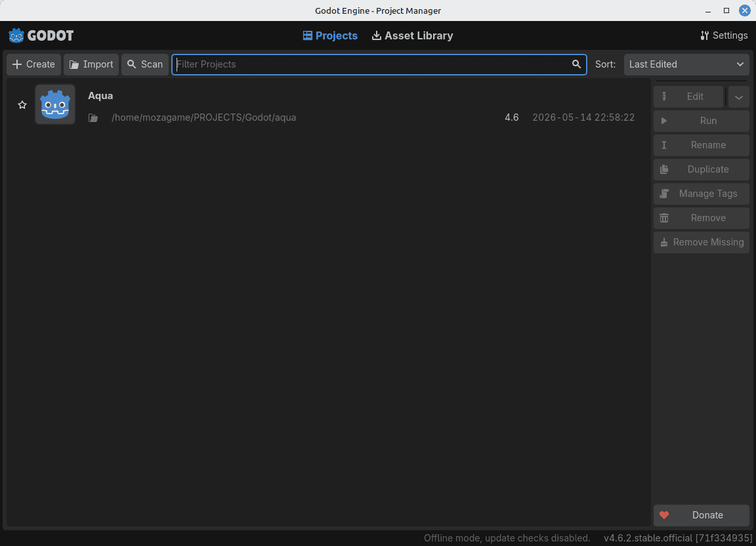Click the 4.6 version label
This screenshot has height=546, width=756.
512,117
